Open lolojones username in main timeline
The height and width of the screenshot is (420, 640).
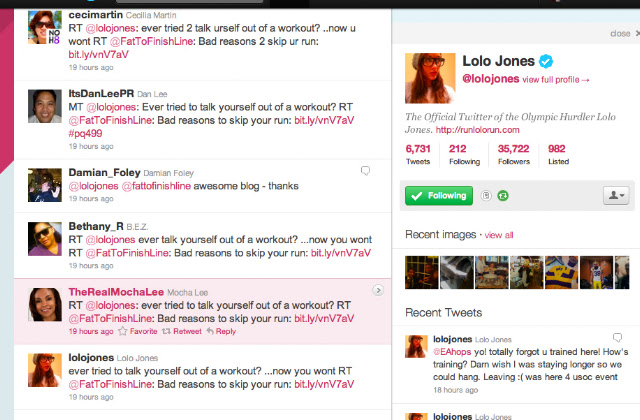click(91, 358)
